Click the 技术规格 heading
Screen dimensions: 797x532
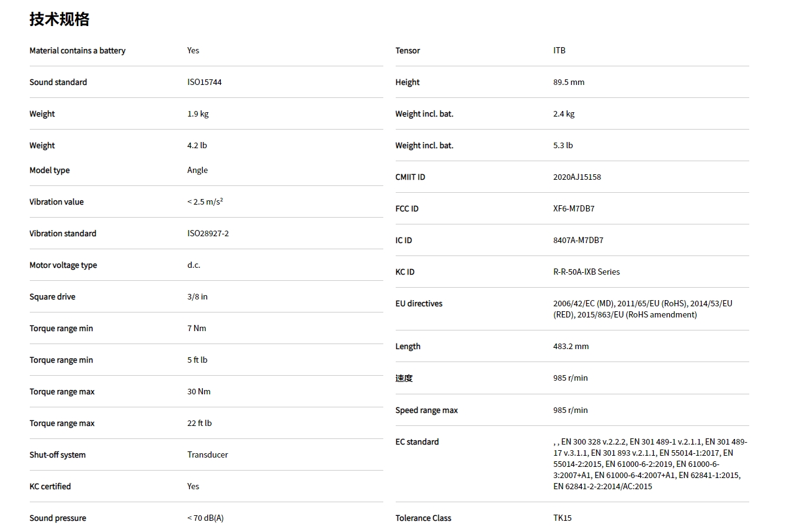pos(60,19)
